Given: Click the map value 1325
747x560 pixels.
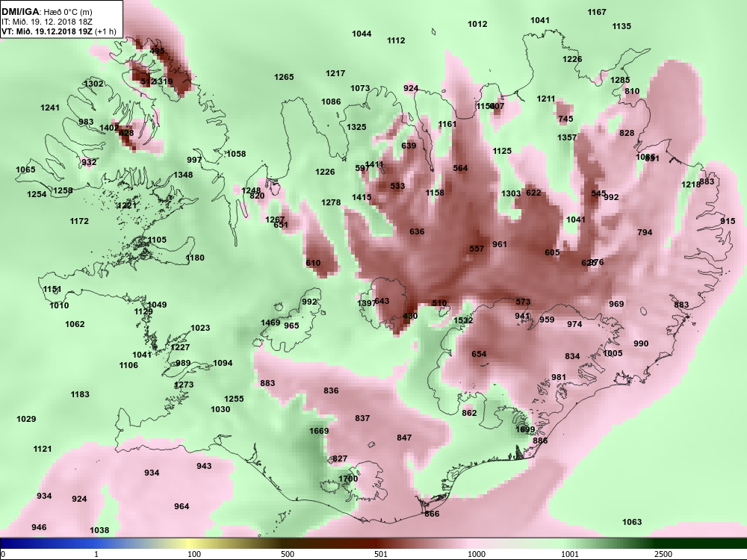Looking at the screenshot, I should click(x=356, y=127).
